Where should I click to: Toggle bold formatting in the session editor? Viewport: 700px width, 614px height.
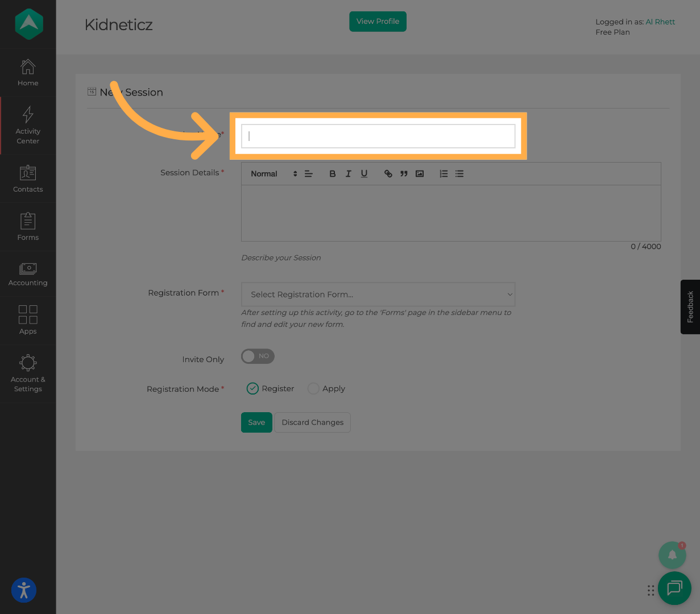(332, 173)
